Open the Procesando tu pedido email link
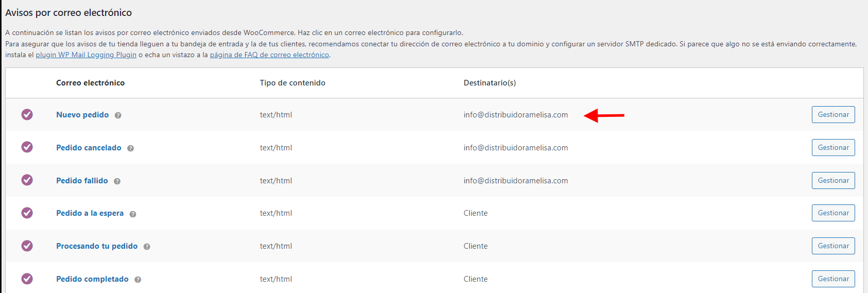This screenshot has height=293, width=868. pos(97,246)
